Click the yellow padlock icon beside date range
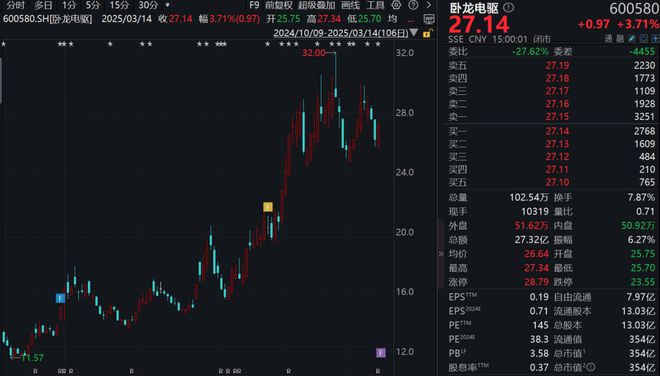660x376 pixels. pos(426,33)
